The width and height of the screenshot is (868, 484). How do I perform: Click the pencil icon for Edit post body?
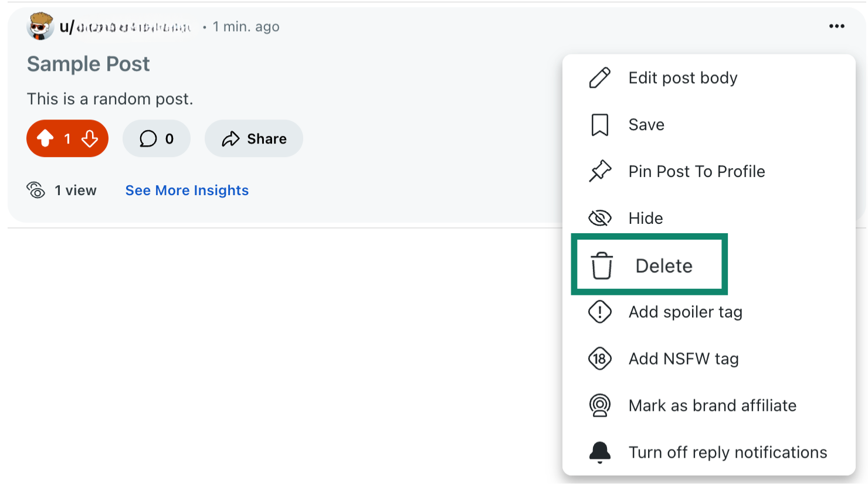[599, 77]
